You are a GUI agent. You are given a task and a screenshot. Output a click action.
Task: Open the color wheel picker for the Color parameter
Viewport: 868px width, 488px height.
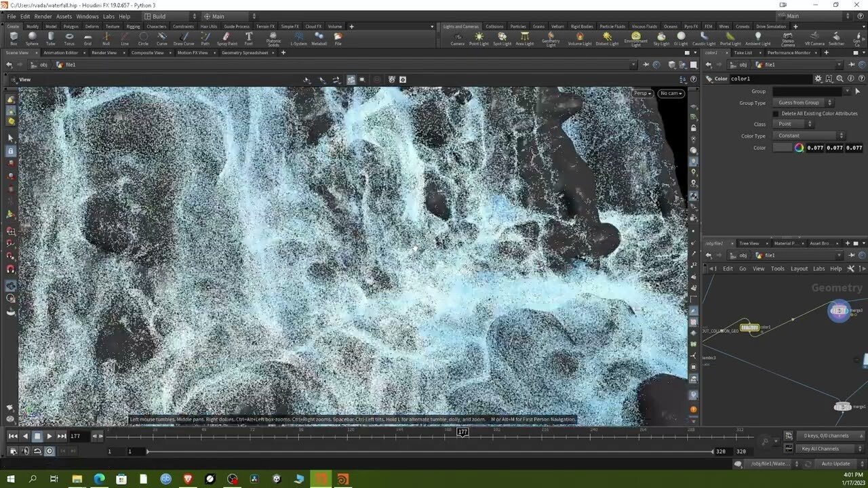coord(799,148)
